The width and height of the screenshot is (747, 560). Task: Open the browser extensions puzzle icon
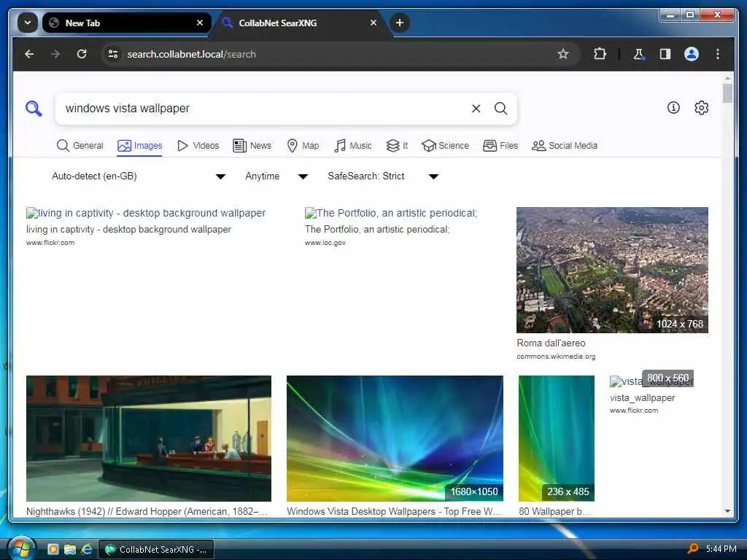600,54
